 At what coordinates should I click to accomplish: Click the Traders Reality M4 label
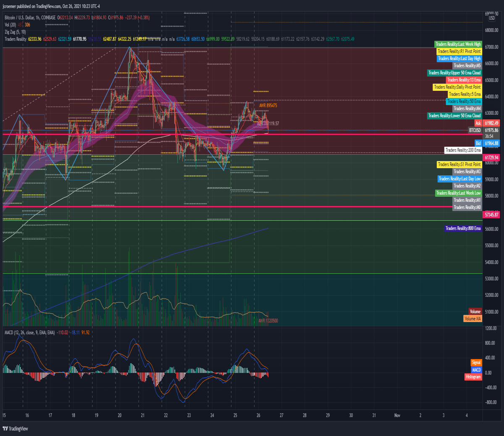(x=467, y=108)
